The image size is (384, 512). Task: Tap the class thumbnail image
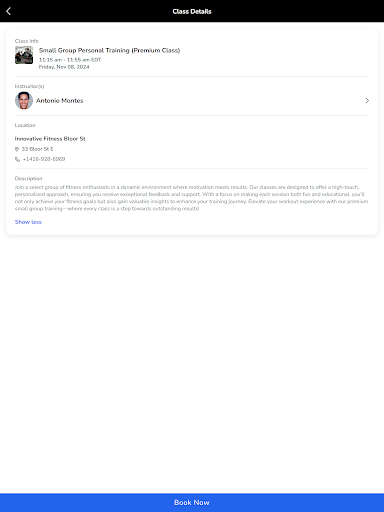24,55
